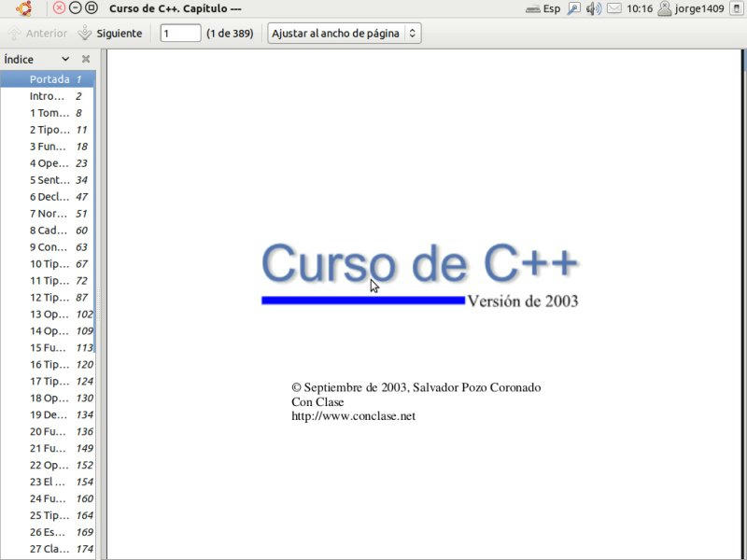
Task: Select Portada entry in index
Action: (x=48, y=79)
